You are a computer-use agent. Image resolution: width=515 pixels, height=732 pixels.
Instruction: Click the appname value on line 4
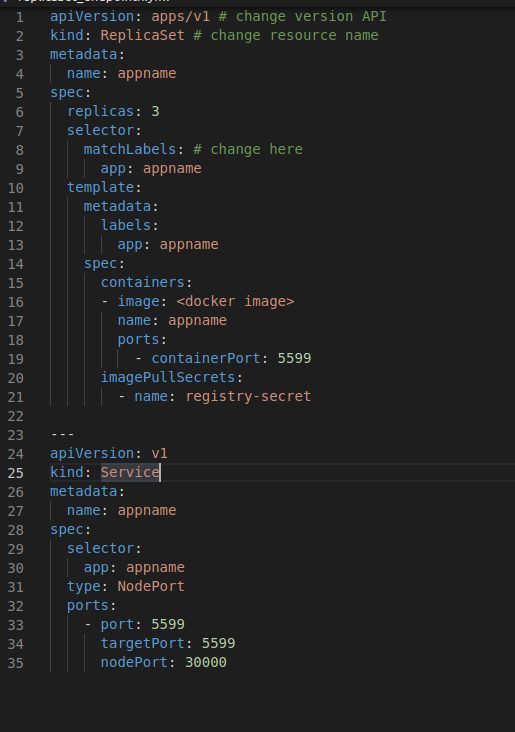tap(147, 73)
